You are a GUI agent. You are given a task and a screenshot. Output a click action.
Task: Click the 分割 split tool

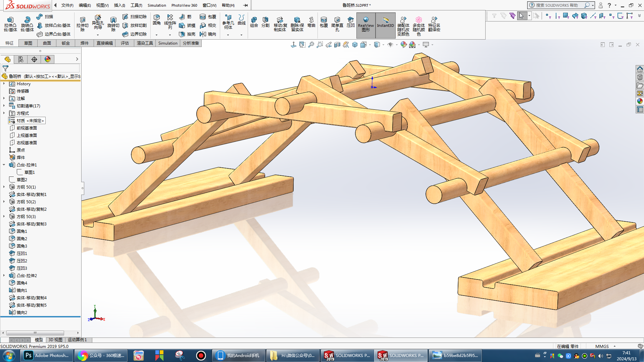(265, 22)
